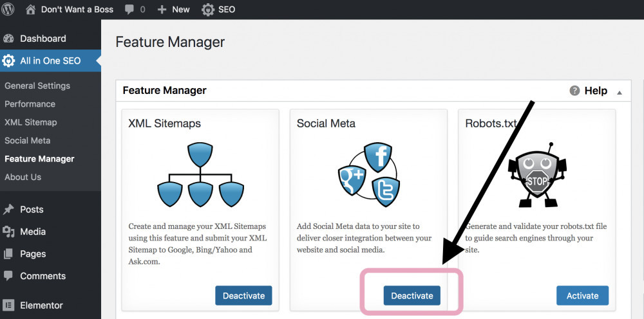The height and width of the screenshot is (319, 644).
Task: Deactivate the XML Sitemaps feature
Action: tap(243, 296)
